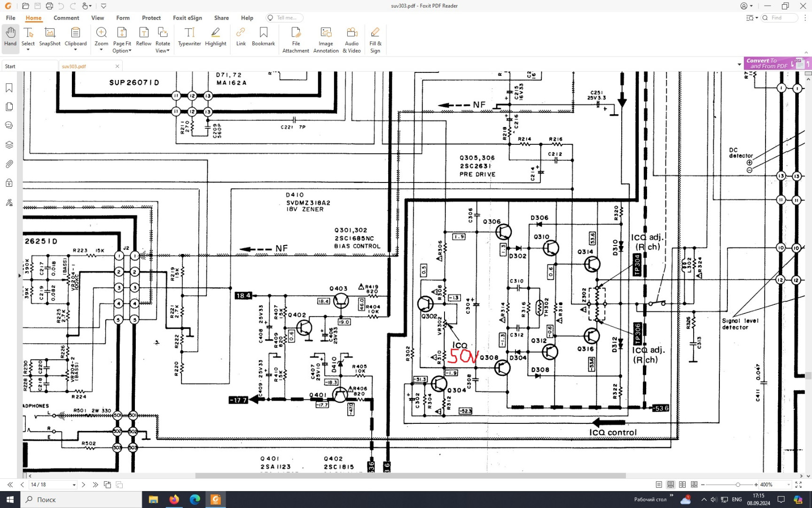This screenshot has width=812, height=508.
Task: Switch to single page view mode
Action: (659, 484)
